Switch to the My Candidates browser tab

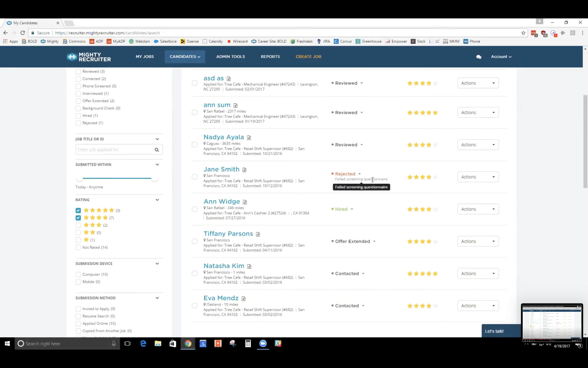coord(32,23)
